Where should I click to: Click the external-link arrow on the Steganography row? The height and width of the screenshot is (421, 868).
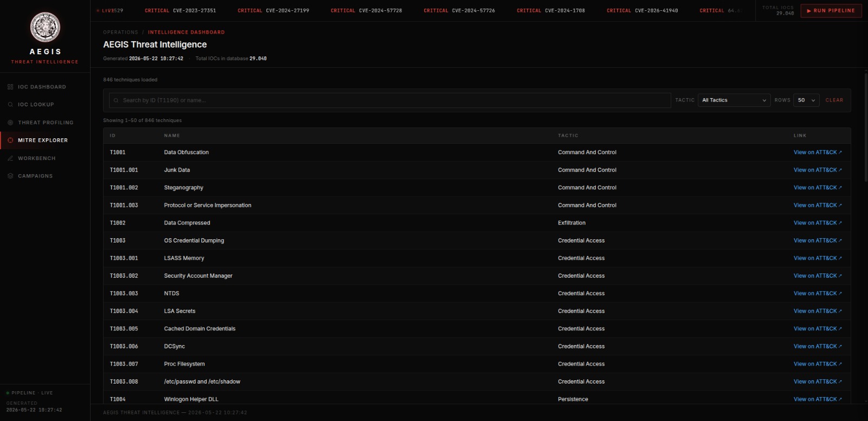point(840,188)
